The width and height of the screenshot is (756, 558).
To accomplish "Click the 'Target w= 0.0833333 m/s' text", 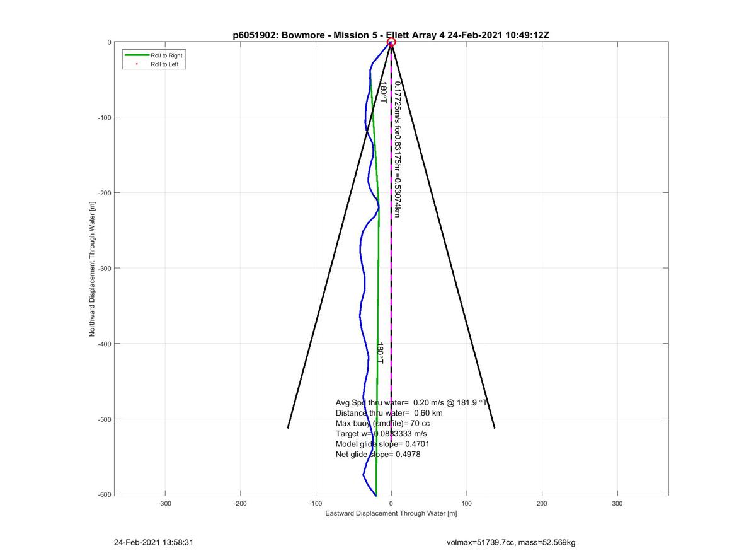I will coord(381,434).
